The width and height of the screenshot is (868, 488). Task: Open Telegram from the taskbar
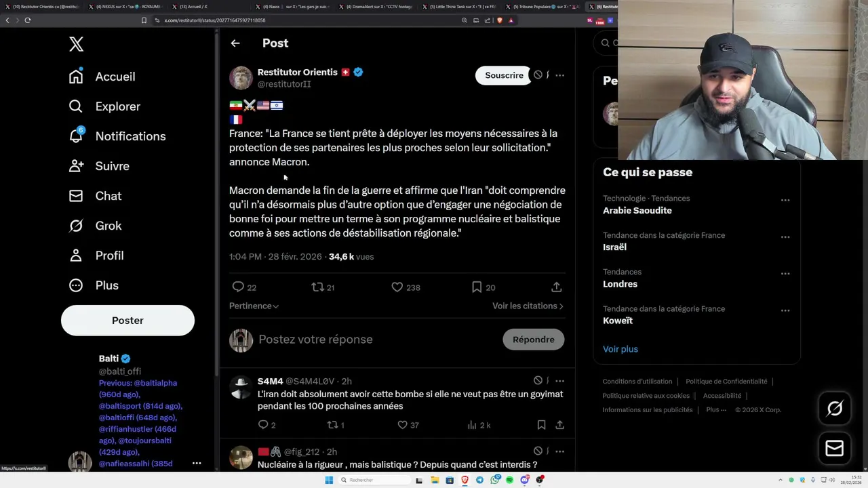click(x=480, y=480)
